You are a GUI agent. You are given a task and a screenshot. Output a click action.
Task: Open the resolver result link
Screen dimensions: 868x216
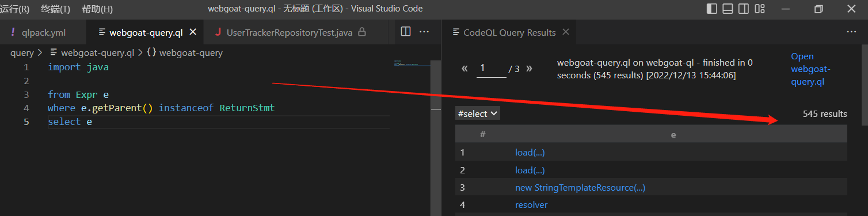pos(531,205)
